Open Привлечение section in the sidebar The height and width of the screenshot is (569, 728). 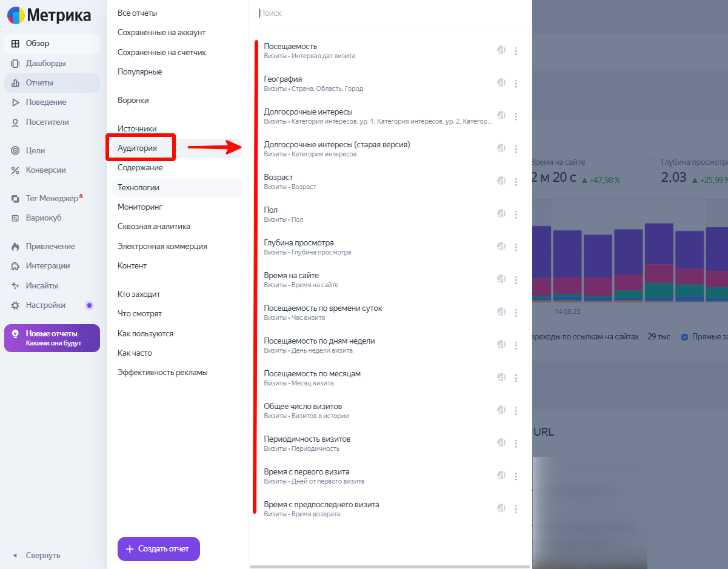tap(50, 246)
